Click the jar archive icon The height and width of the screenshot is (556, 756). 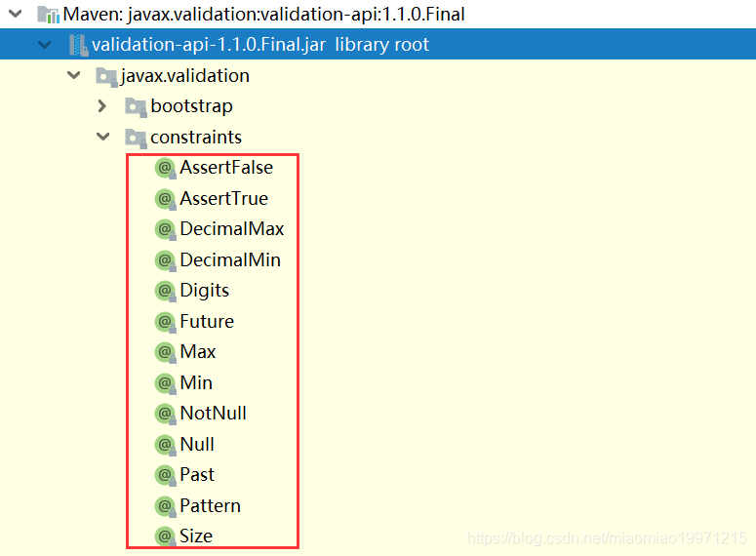click(x=78, y=45)
